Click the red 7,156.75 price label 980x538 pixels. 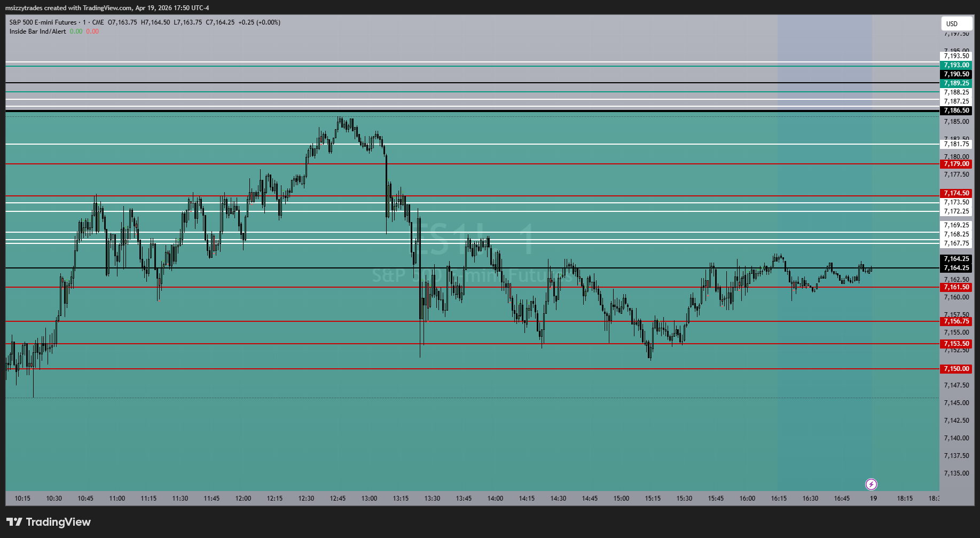(x=956, y=321)
